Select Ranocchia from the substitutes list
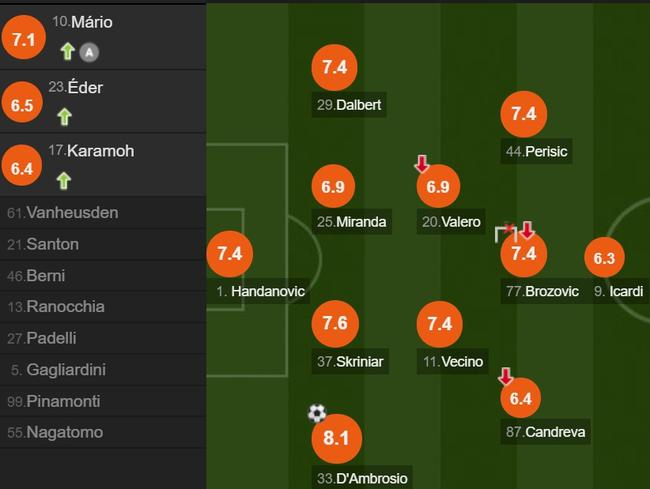The width and height of the screenshot is (650, 489). [x=66, y=307]
